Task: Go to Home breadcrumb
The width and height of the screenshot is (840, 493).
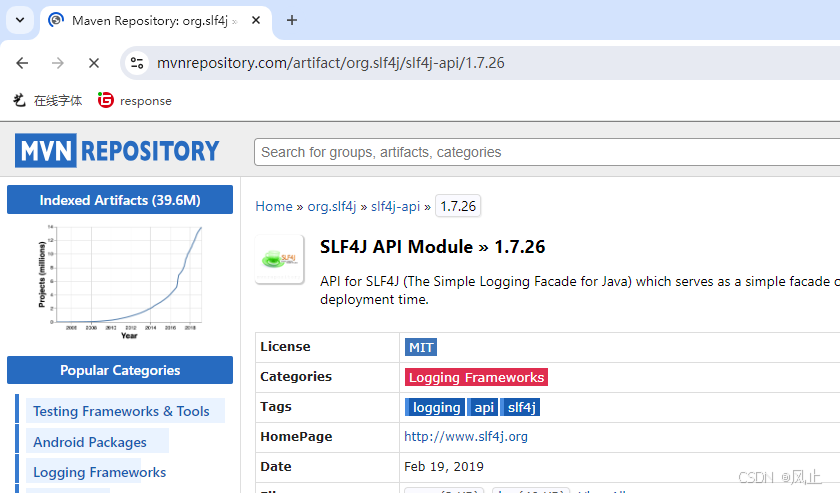Action: (274, 206)
